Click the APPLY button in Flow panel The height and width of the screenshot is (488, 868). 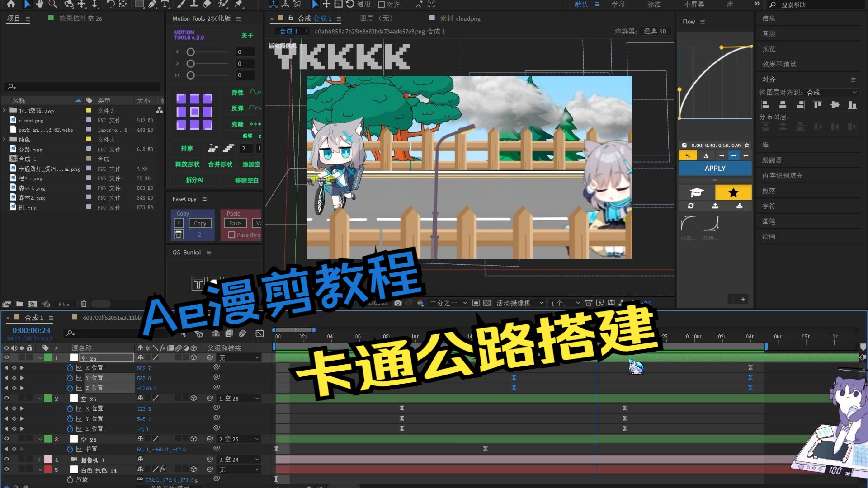[x=714, y=168]
